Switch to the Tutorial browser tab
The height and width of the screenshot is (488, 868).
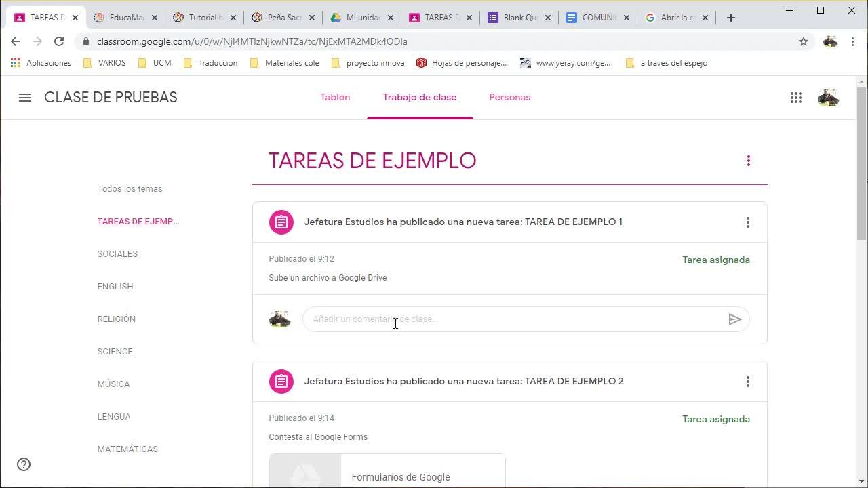(204, 18)
